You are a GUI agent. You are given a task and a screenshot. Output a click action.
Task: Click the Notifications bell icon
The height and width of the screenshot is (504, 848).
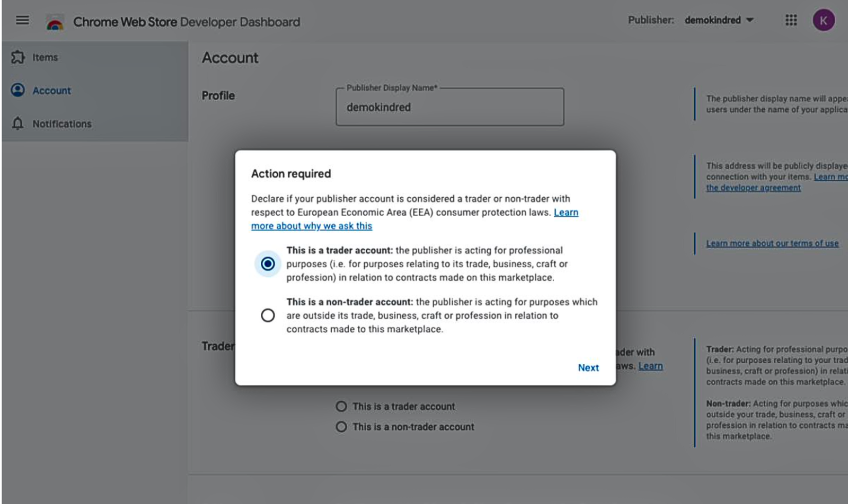(18, 124)
